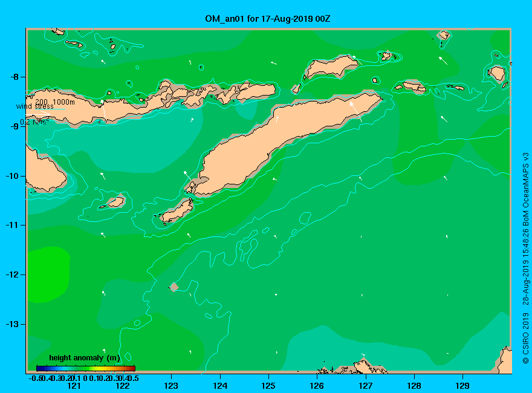Viewport: 532px width, 393px height.
Task: Click the light green anomaly patch near 121, -12
Action: [48, 275]
